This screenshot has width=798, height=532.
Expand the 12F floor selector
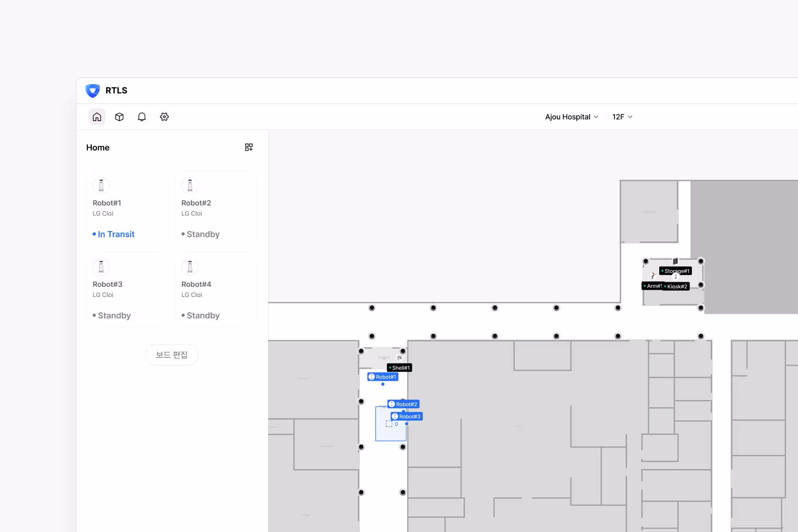(x=622, y=117)
